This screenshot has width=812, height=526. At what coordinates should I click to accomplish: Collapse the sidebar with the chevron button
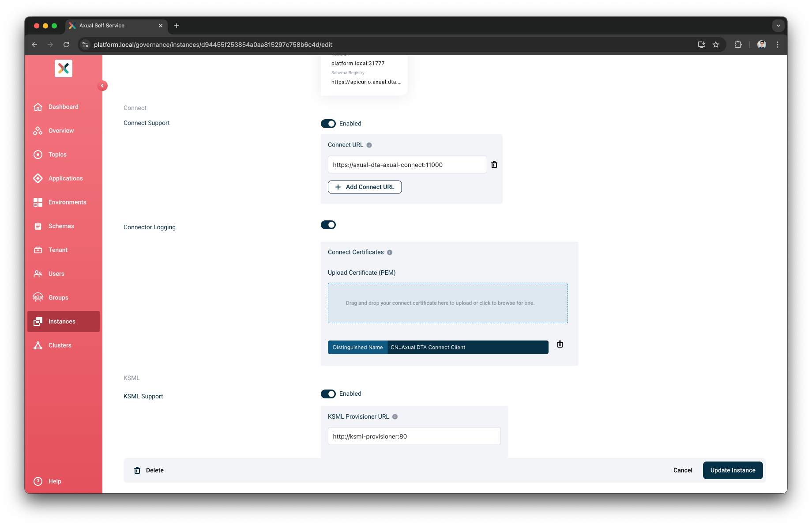[102, 86]
